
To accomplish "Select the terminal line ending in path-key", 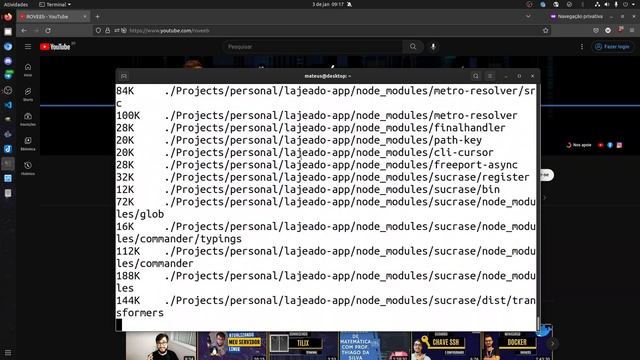I will (299, 140).
